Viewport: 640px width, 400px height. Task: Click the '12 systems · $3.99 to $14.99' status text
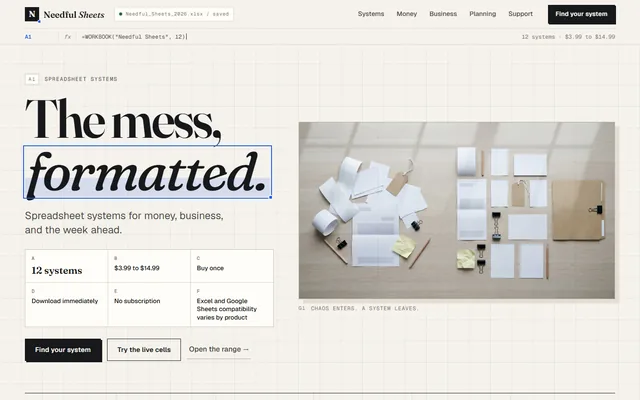click(x=568, y=37)
